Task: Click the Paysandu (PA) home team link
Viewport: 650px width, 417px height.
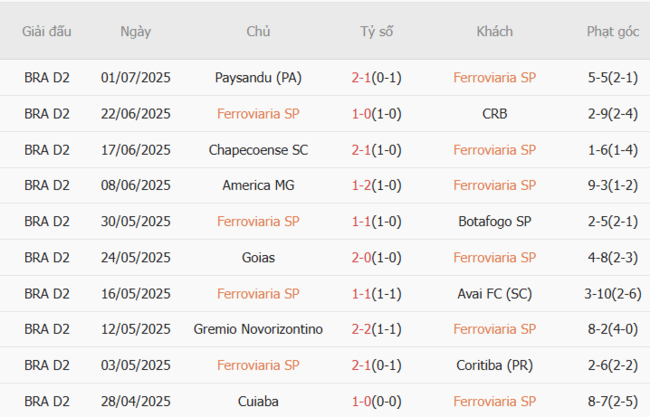Action: pos(258,77)
